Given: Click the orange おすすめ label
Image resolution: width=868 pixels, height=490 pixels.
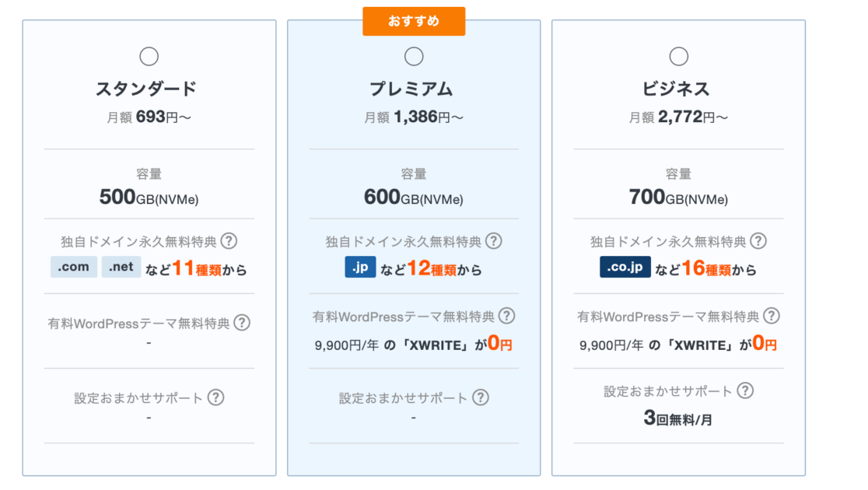Looking at the screenshot, I should coord(414,21).
